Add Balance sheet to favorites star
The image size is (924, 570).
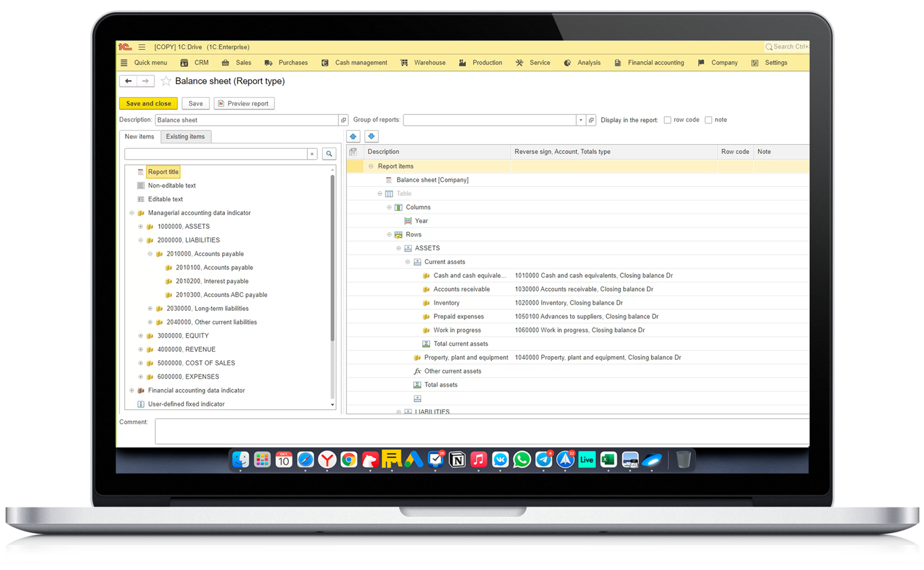(x=166, y=81)
